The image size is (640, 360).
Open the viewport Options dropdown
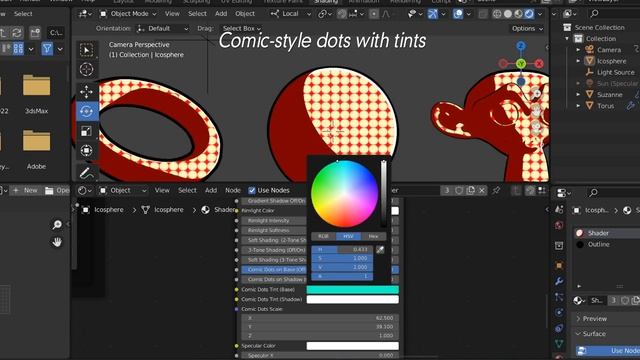(x=527, y=29)
